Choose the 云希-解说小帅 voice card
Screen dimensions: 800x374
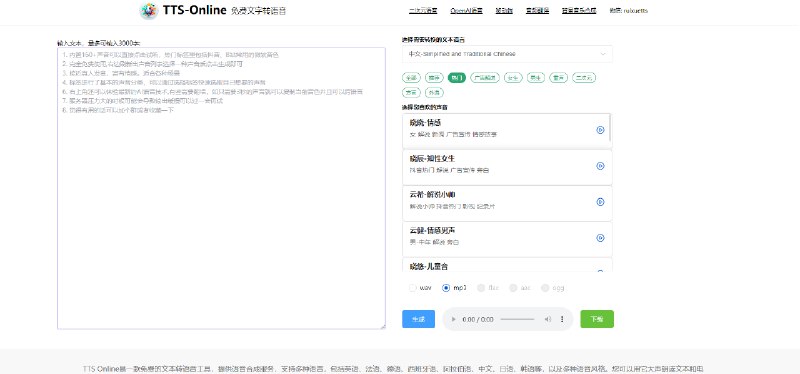click(507, 203)
